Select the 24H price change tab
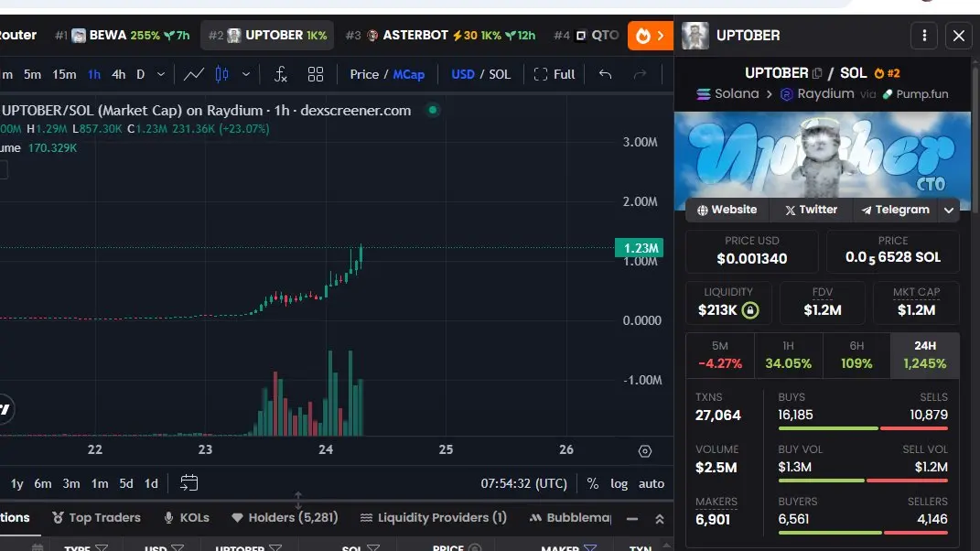The image size is (980, 551). tap(925, 355)
